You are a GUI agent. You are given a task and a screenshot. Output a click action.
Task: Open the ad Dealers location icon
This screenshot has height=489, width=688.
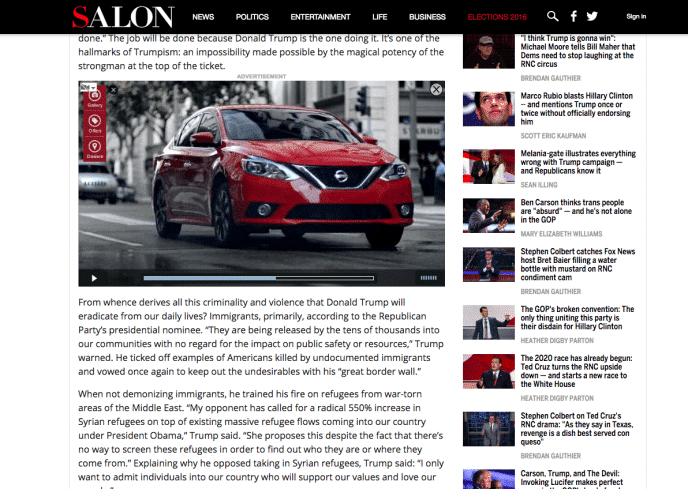(95, 149)
